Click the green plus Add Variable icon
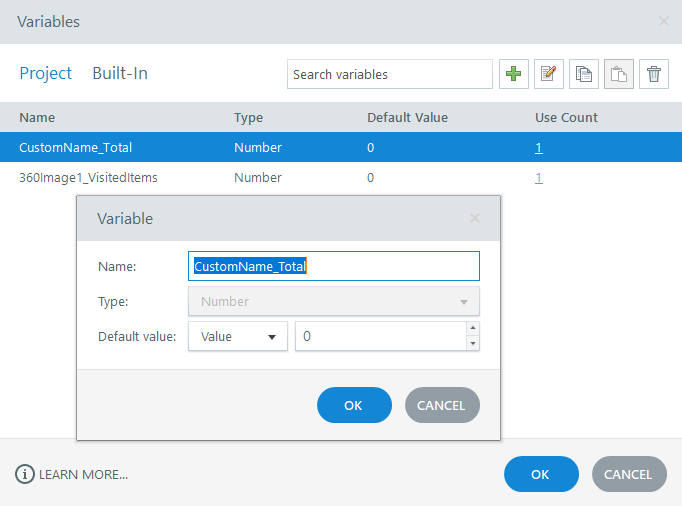The width and height of the screenshot is (682, 506). coord(514,74)
